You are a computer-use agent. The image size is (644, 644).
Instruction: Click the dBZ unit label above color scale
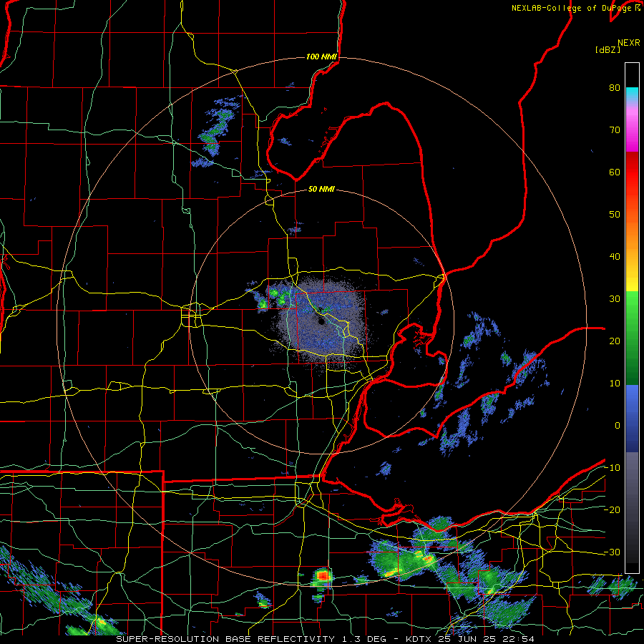pos(608,50)
